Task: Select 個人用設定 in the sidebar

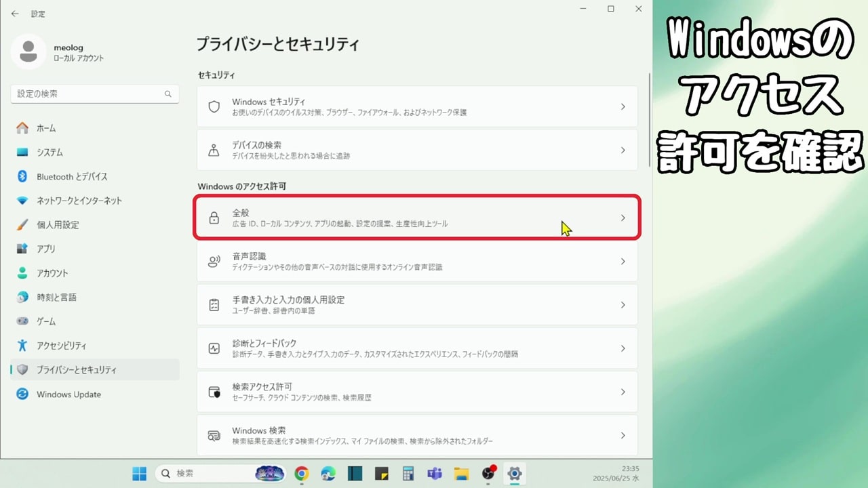Action: tap(95, 224)
